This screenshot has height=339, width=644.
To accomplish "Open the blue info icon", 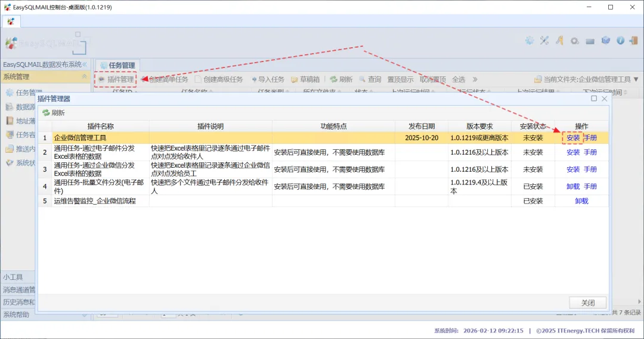I will click(x=621, y=40).
